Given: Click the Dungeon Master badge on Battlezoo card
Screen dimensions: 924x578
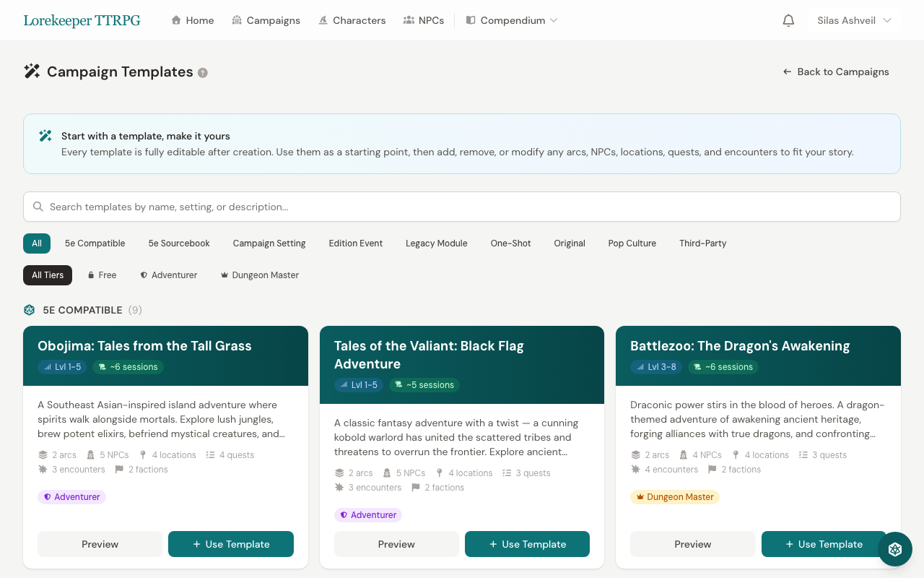Looking at the screenshot, I should click(674, 497).
